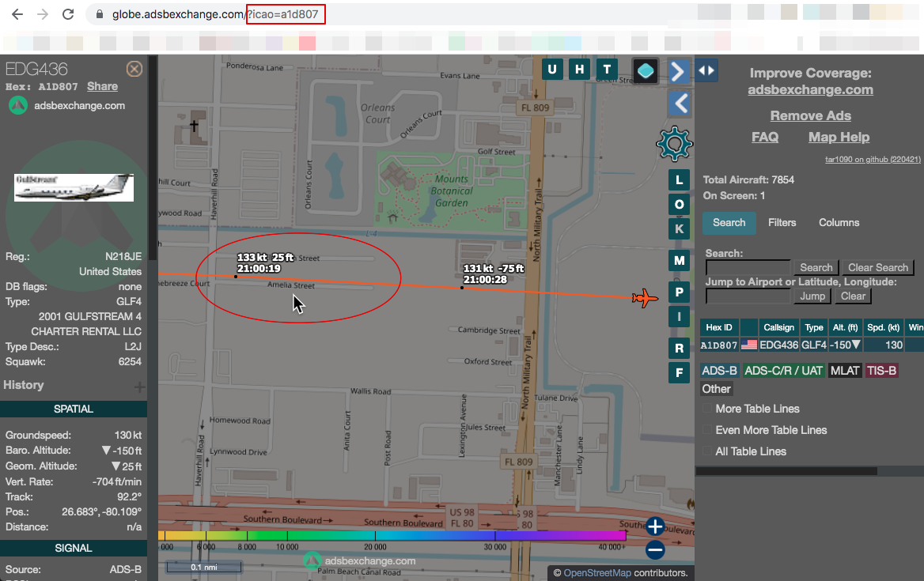Click the T map toggle button
The width and height of the screenshot is (924, 581).
click(x=607, y=70)
